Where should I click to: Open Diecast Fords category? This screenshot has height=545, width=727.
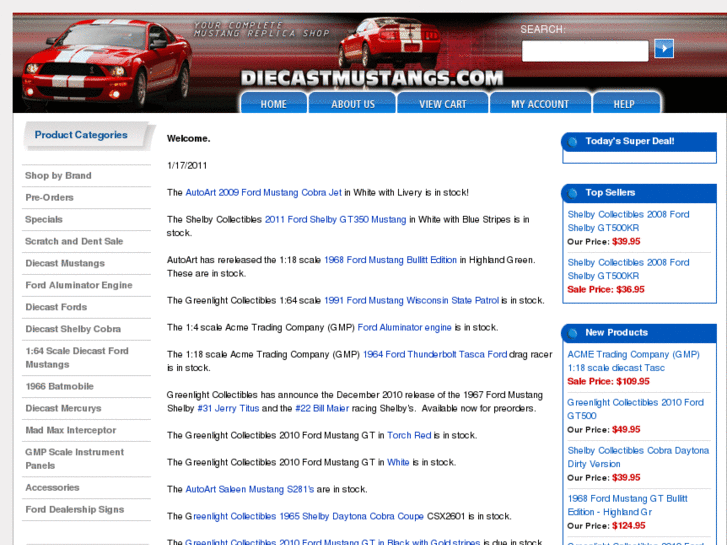[x=56, y=307]
